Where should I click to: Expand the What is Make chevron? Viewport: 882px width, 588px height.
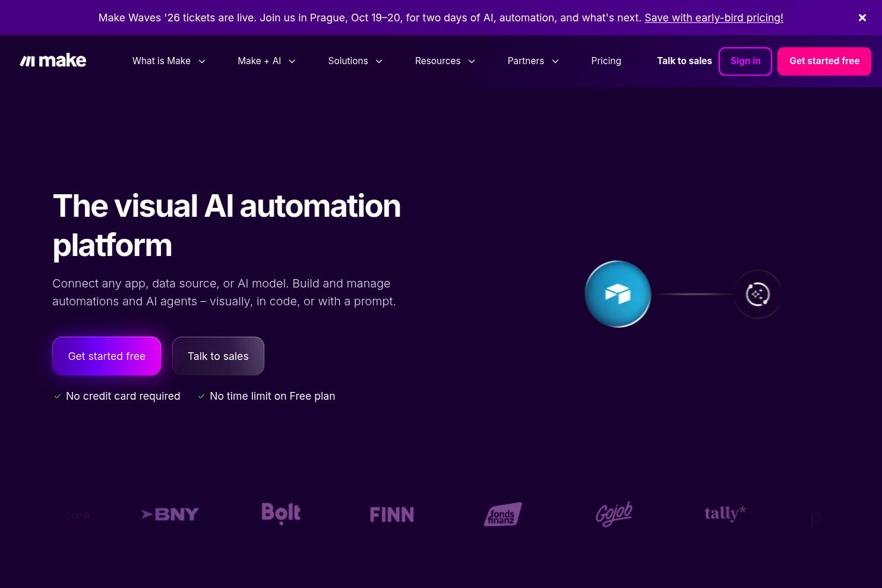point(202,61)
